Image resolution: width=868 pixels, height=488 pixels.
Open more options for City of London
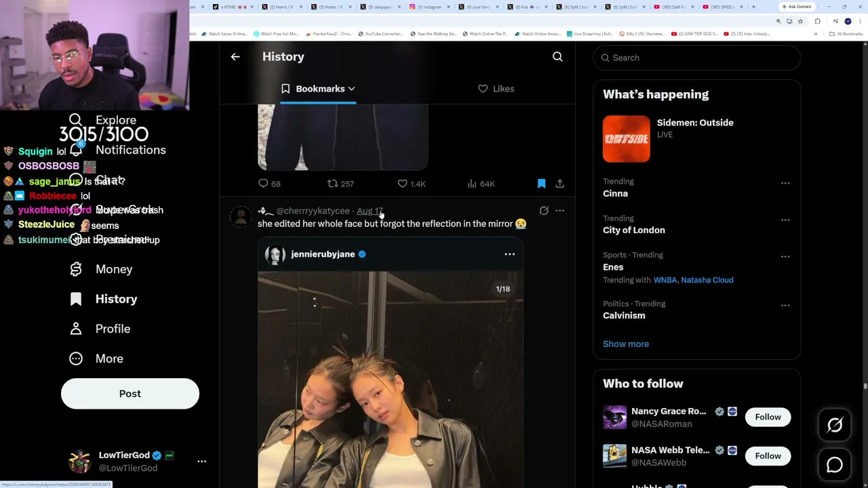click(x=785, y=220)
